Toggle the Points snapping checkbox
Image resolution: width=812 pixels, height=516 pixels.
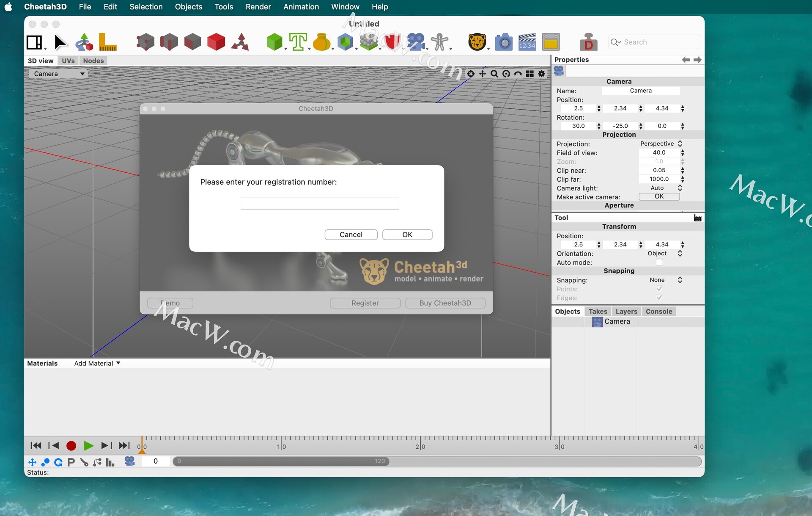click(659, 289)
